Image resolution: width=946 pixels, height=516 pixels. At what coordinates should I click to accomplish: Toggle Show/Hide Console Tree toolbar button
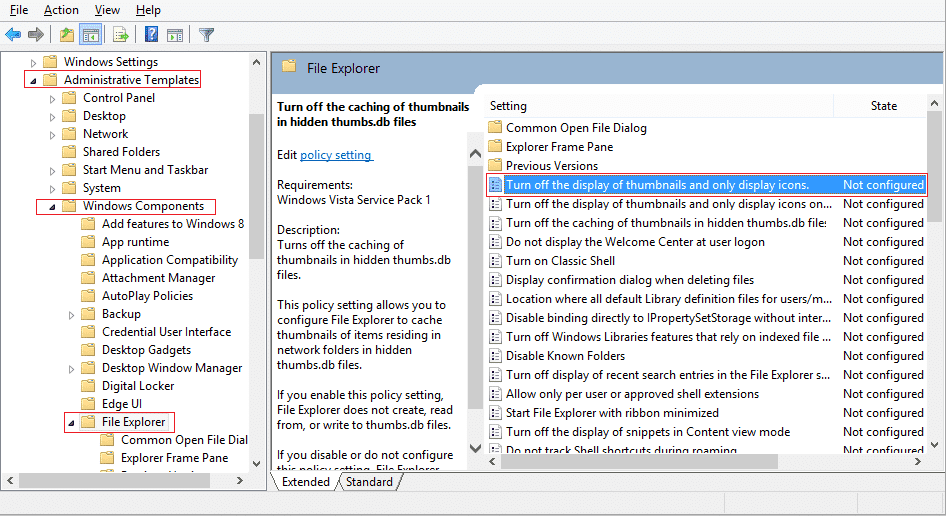91,35
